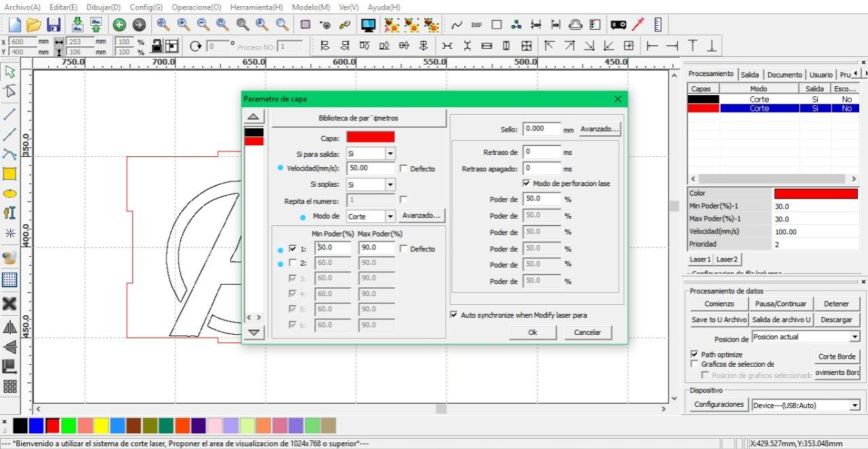Open the Posicion actual dropdown
Screen dimensions: 868x449
coord(854,337)
